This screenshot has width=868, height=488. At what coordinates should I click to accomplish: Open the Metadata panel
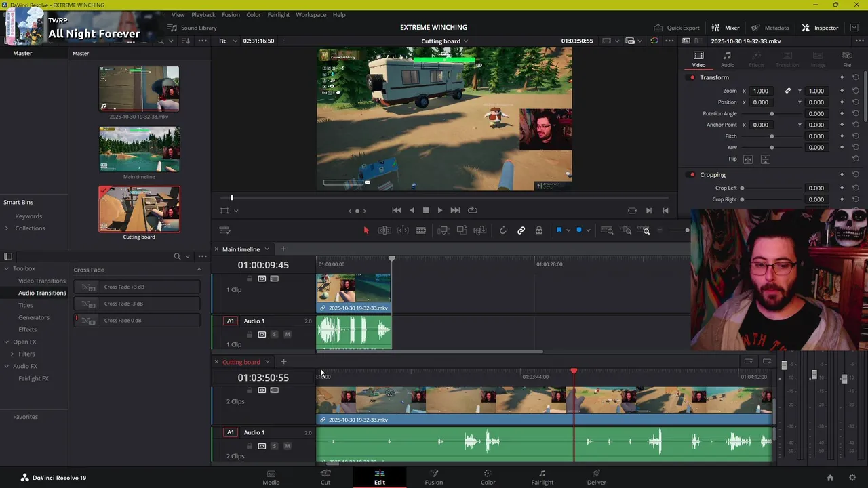(x=770, y=28)
